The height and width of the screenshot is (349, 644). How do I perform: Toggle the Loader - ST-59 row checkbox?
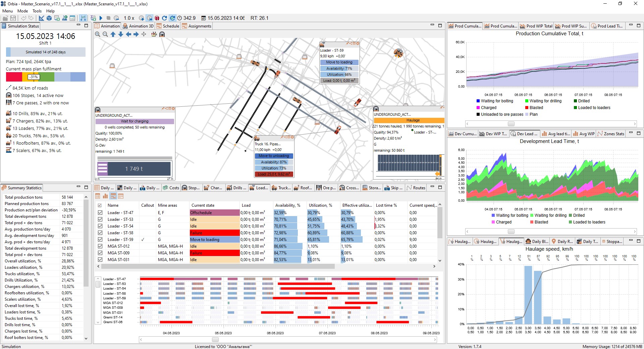[100, 240]
